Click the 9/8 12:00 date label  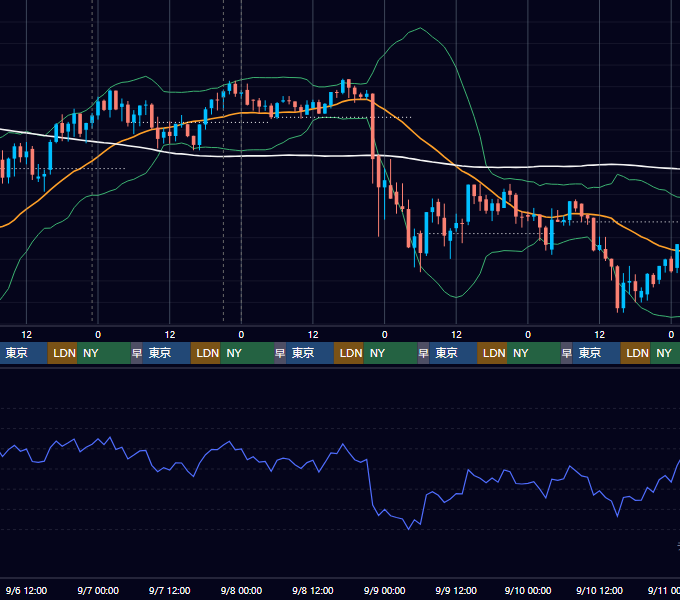click(x=313, y=590)
